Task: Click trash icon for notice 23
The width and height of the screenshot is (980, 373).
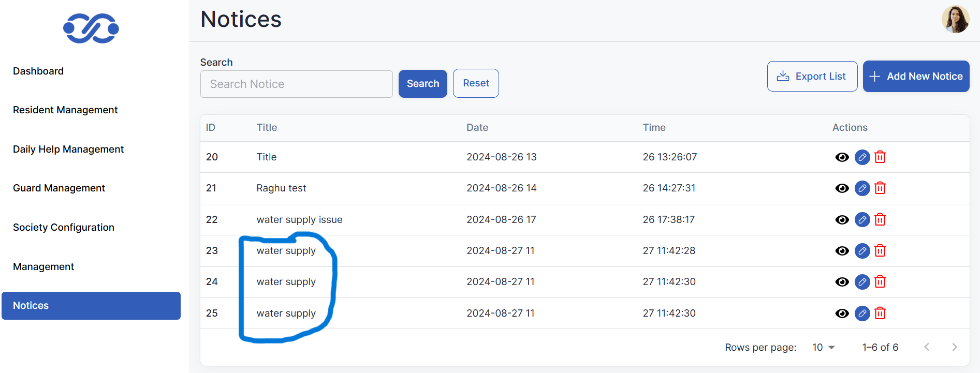Action: pos(880,251)
